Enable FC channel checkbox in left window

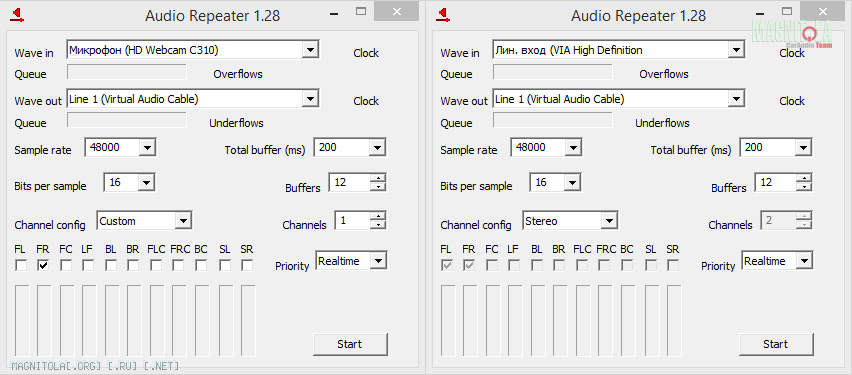point(66,266)
